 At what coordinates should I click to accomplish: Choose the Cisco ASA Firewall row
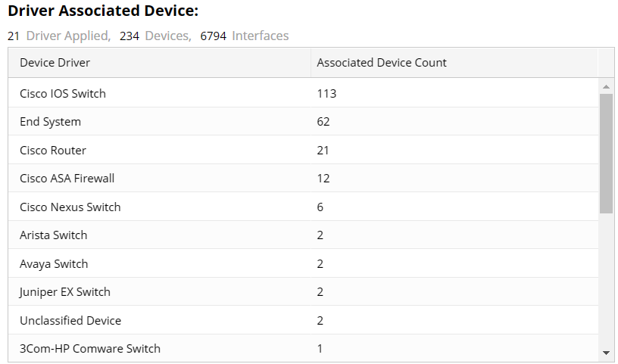(x=67, y=179)
